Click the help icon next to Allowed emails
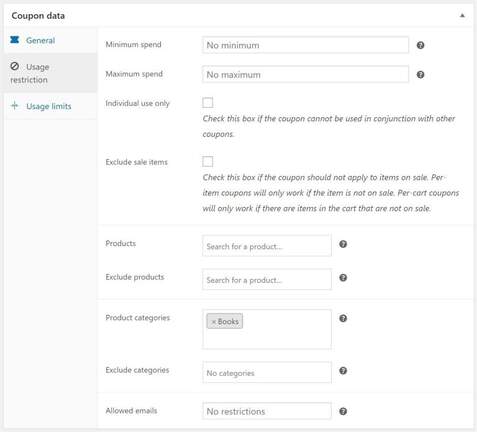477x432 pixels. click(x=343, y=411)
